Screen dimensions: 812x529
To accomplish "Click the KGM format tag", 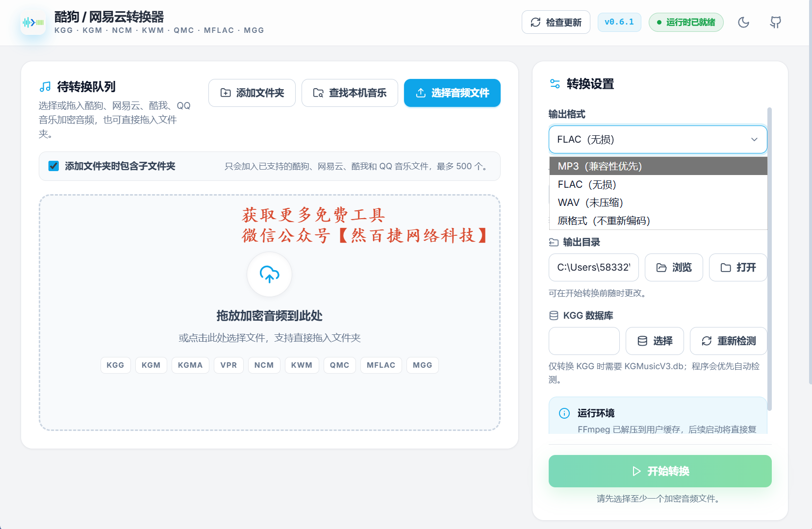I will point(151,365).
